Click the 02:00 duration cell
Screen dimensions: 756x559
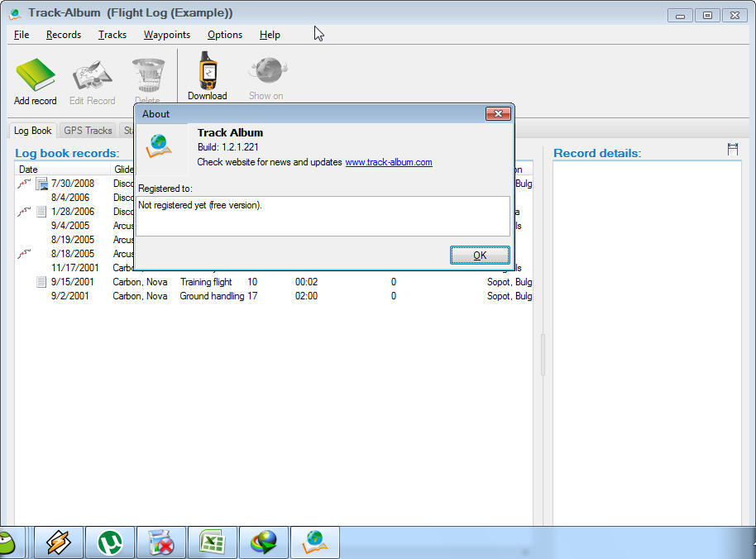point(307,296)
